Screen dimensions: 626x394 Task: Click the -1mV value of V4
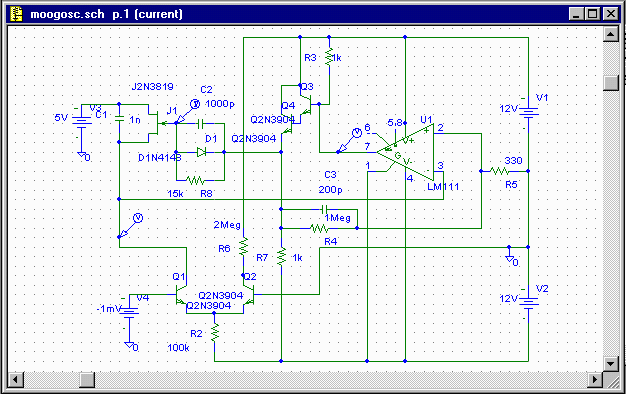(109, 309)
